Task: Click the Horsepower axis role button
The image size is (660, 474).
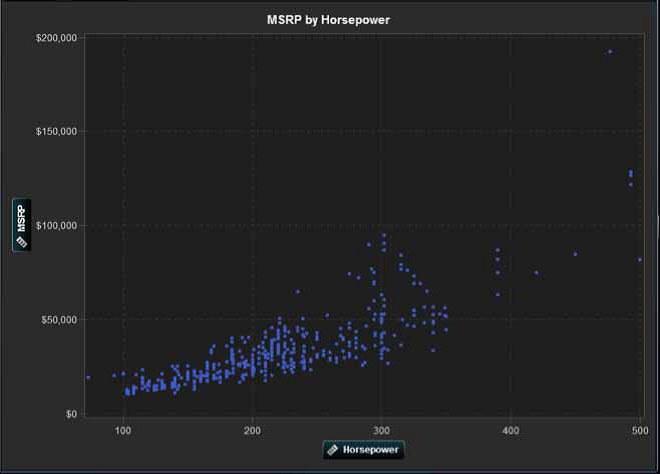Action: click(364, 450)
